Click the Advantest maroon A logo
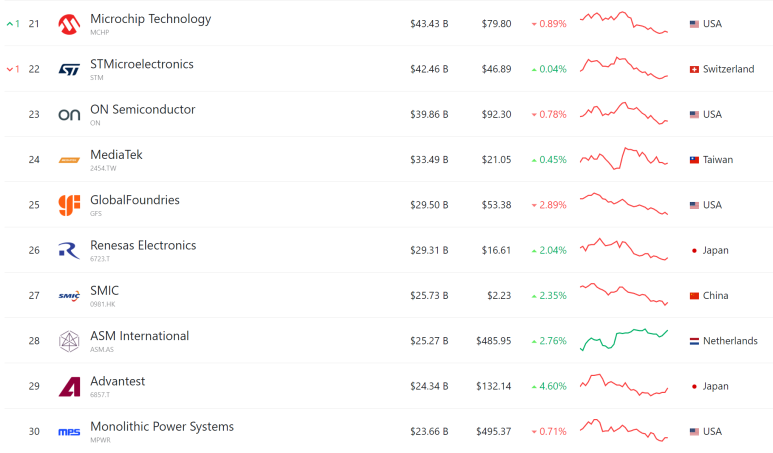The height and width of the screenshot is (453, 773). click(x=69, y=386)
